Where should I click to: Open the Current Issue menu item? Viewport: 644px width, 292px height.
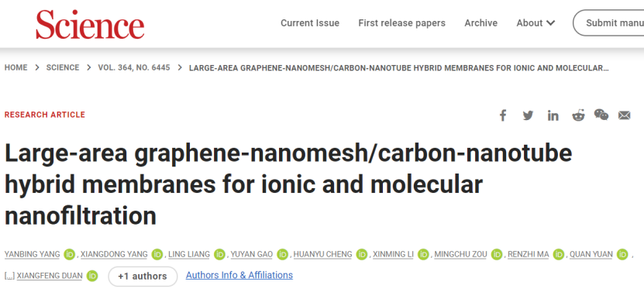310,23
